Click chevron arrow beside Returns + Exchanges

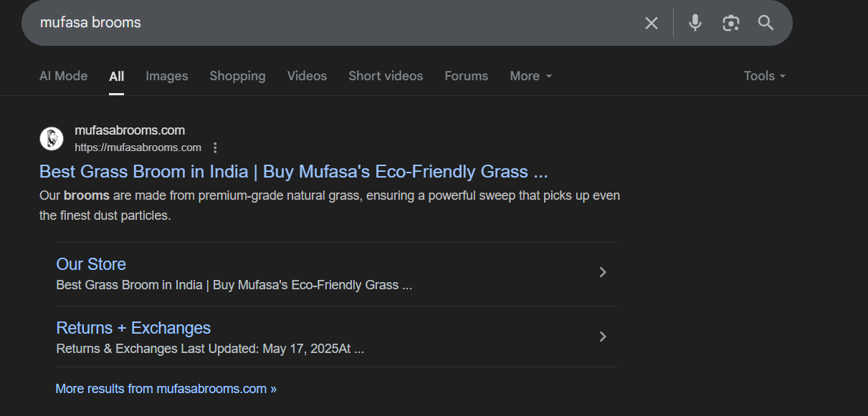tap(603, 337)
